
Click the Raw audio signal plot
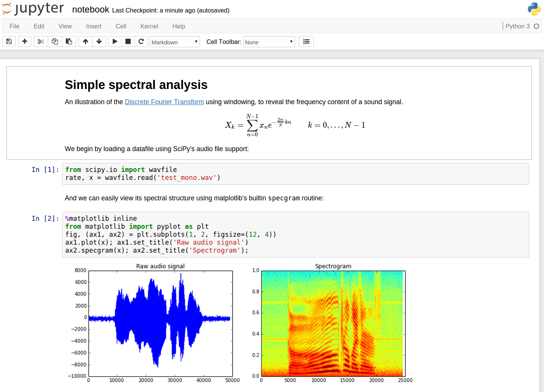coord(161,323)
